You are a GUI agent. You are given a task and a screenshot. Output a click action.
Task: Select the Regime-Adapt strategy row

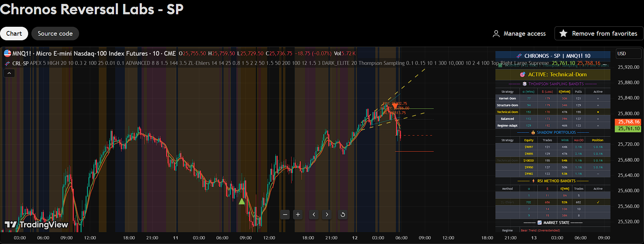coord(553,126)
